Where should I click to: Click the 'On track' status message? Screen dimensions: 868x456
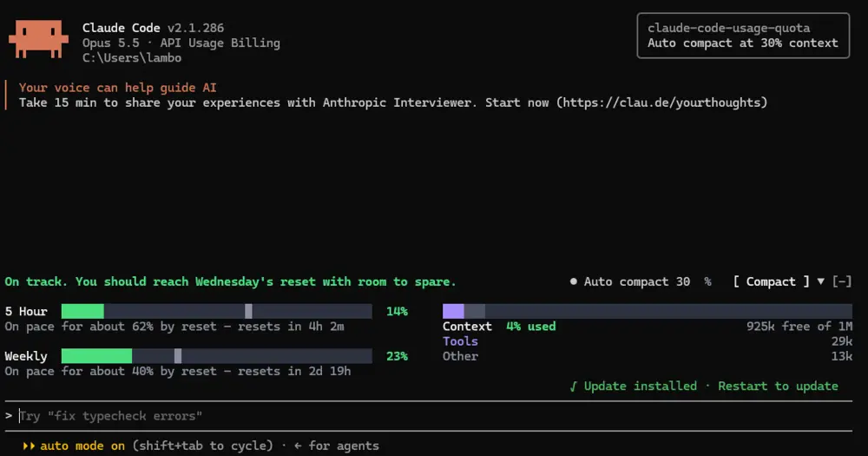[x=230, y=281]
